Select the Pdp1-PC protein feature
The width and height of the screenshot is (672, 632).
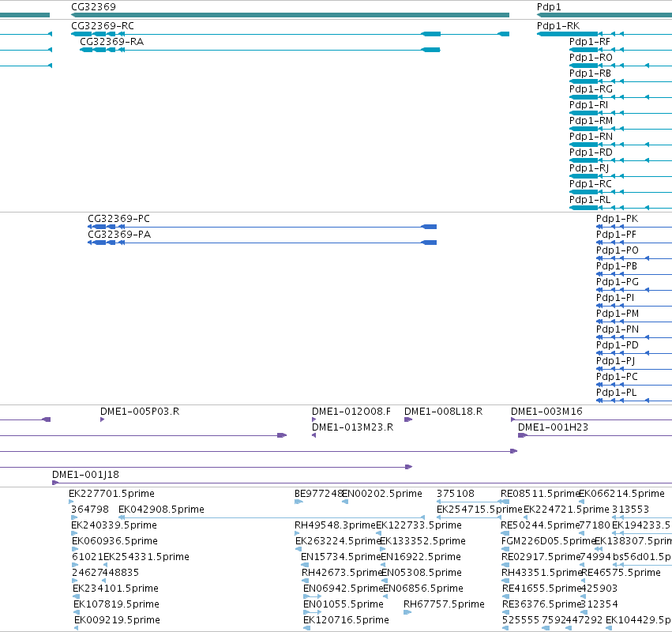[x=634, y=385]
